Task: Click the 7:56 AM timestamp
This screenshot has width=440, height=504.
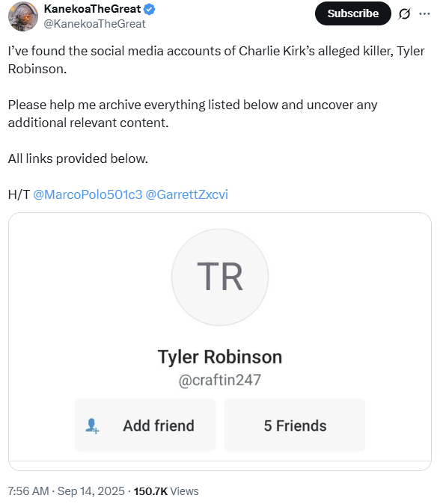Action: (x=28, y=491)
